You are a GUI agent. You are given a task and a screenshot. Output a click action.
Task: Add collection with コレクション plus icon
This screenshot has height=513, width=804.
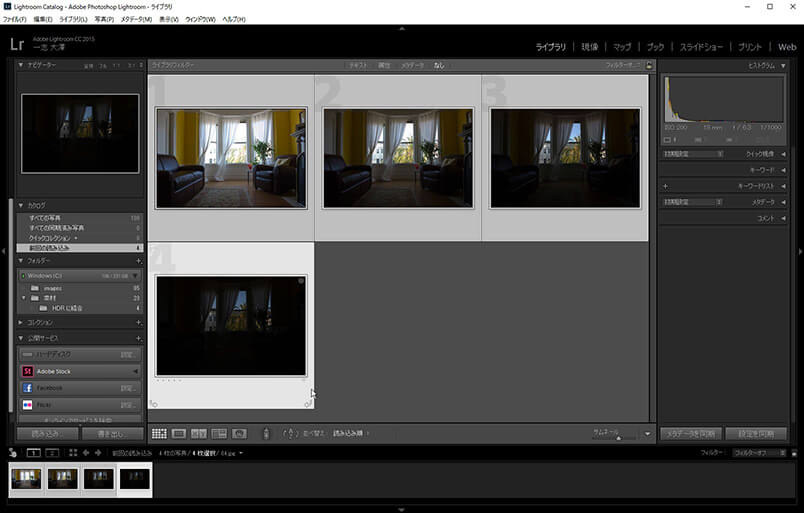click(x=138, y=323)
